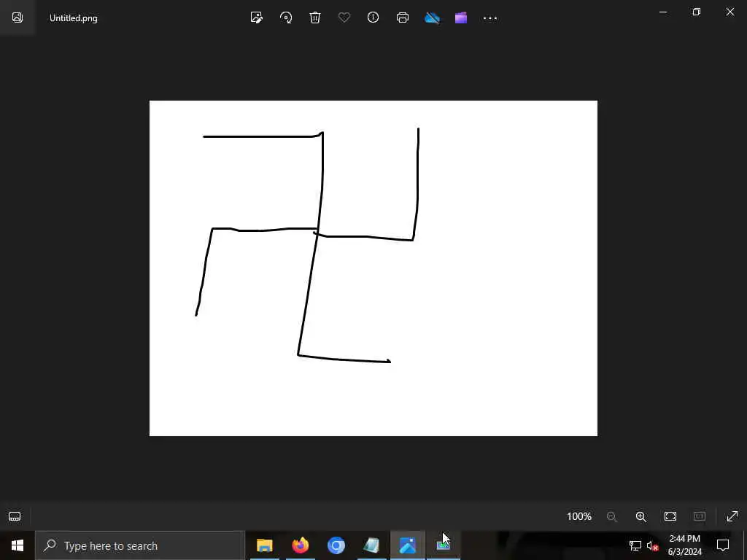Toggle the filmstrip view icon at bottom-left
The height and width of the screenshot is (560, 747).
[15, 516]
